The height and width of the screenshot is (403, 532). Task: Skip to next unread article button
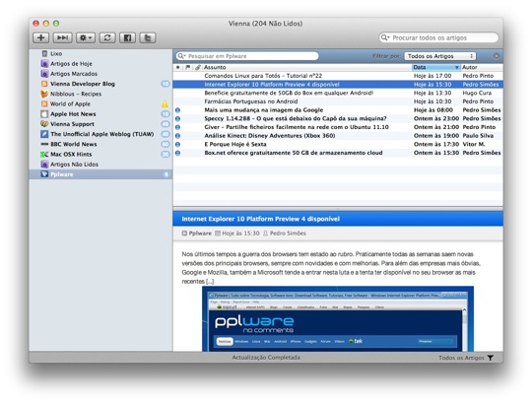(62, 37)
